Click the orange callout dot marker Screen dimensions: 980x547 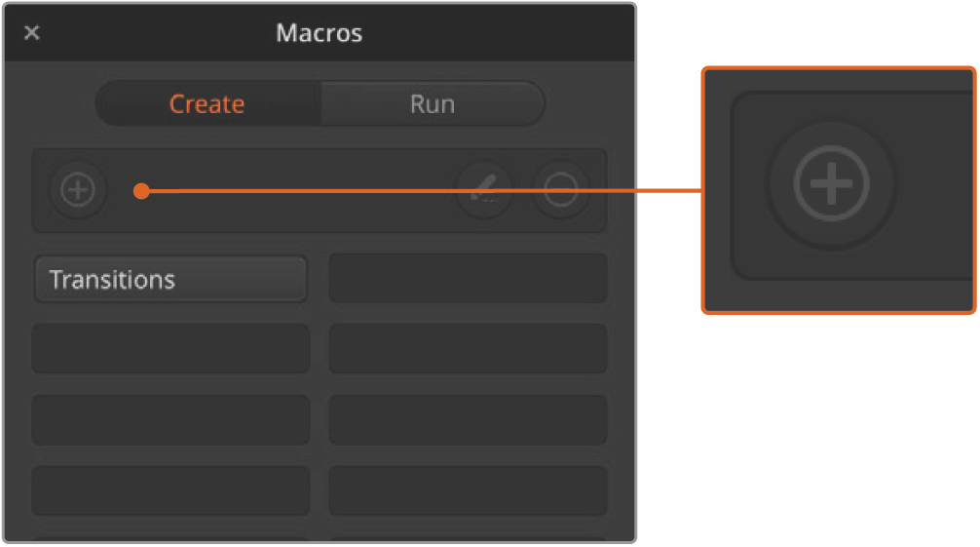(142, 191)
